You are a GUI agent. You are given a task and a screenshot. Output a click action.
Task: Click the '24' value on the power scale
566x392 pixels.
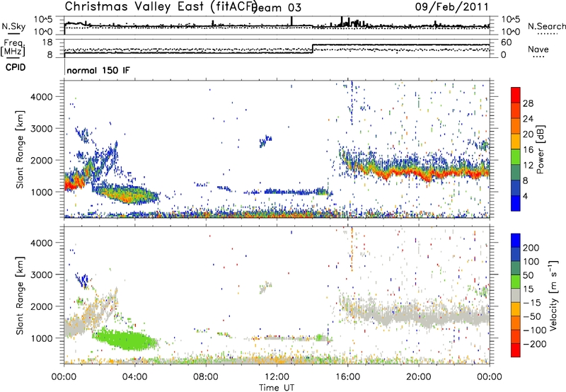point(528,119)
